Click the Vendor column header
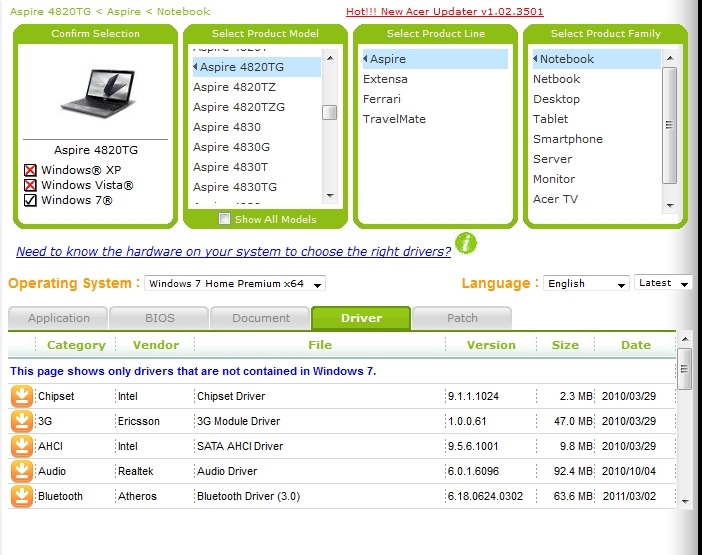Image resolution: width=702 pixels, height=555 pixels. tap(155, 345)
